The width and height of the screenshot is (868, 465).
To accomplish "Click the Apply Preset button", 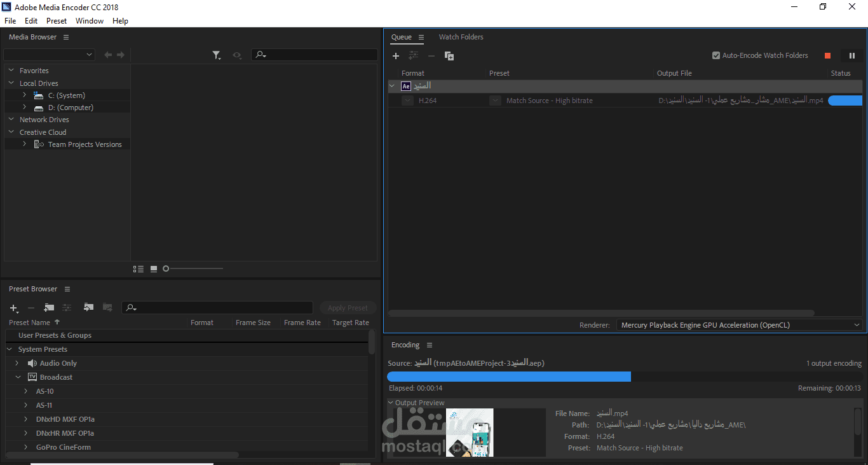I will tap(348, 308).
